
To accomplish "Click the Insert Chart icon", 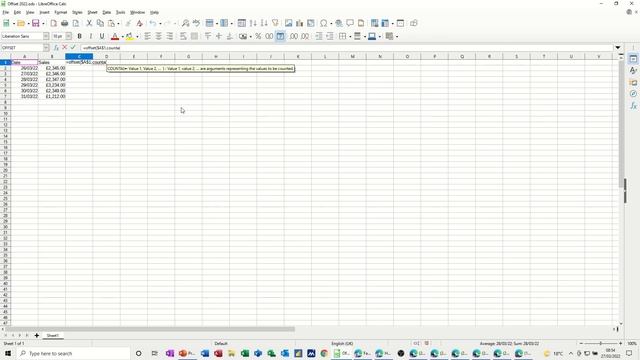I will coord(300,23).
